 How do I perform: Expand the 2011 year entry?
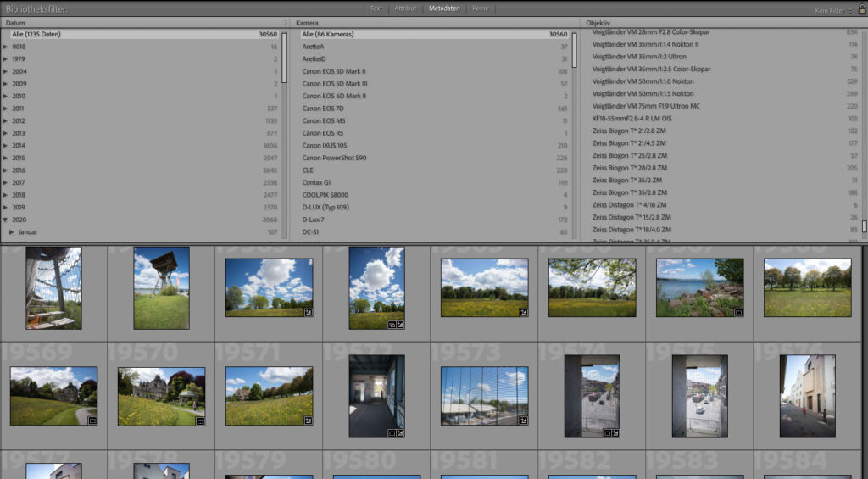pyautogui.click(x=6, y=109)
